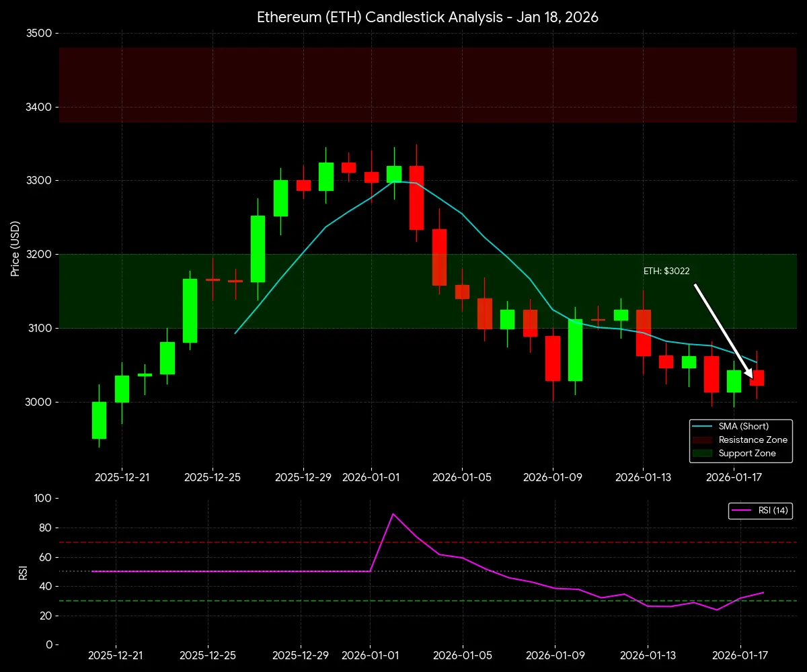This screenshot has width=807, height=672.
Task: Click the large red candle after Jan 2 peak
Action: coord(416,198)
